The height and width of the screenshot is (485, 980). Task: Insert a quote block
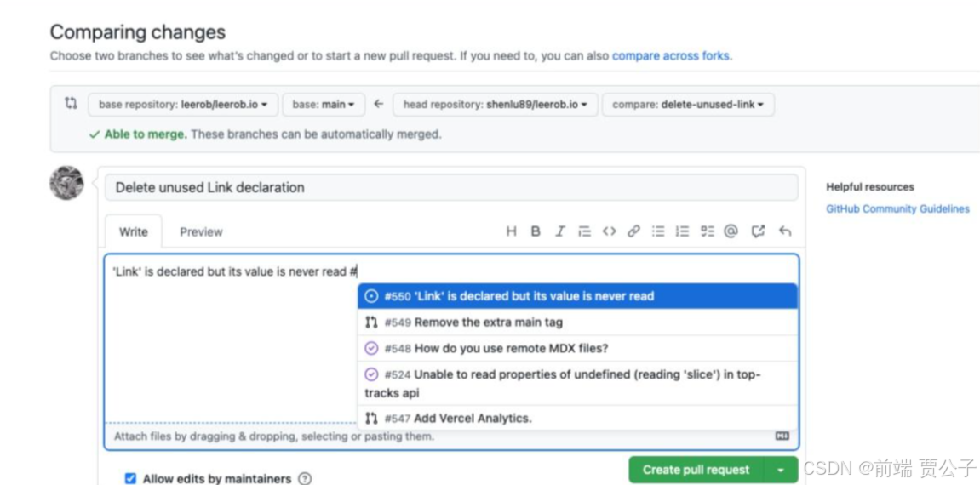584,231
